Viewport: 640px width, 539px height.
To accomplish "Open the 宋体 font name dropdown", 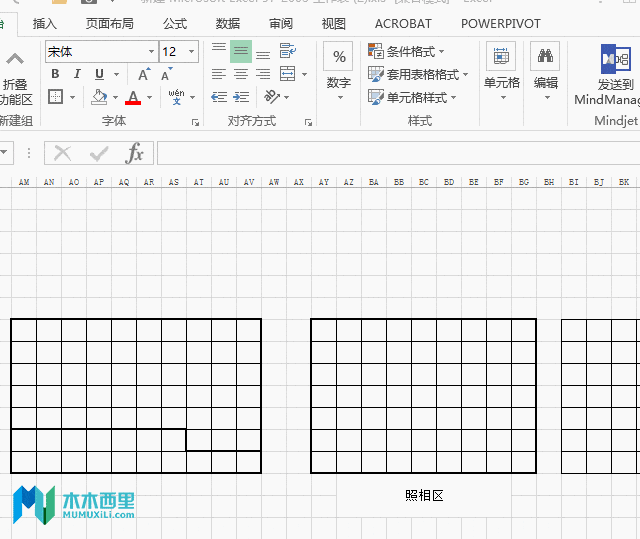I will [x=151, y=51].
